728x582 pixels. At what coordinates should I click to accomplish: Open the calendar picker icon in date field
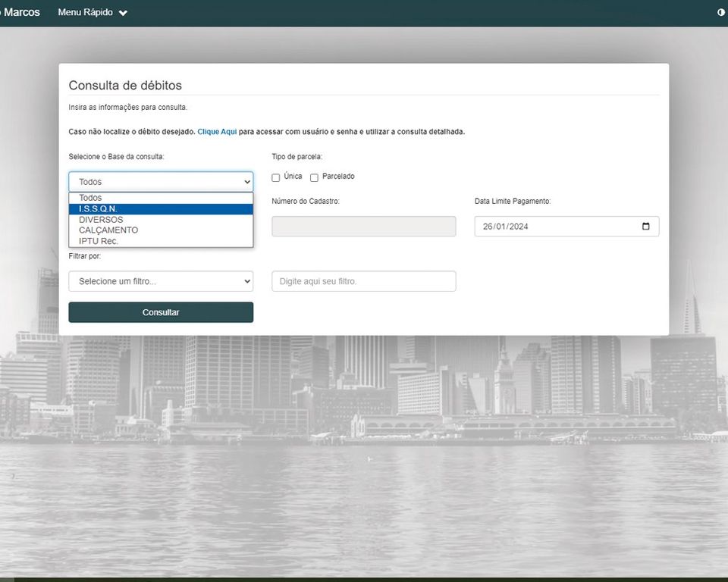pos(645,227)
